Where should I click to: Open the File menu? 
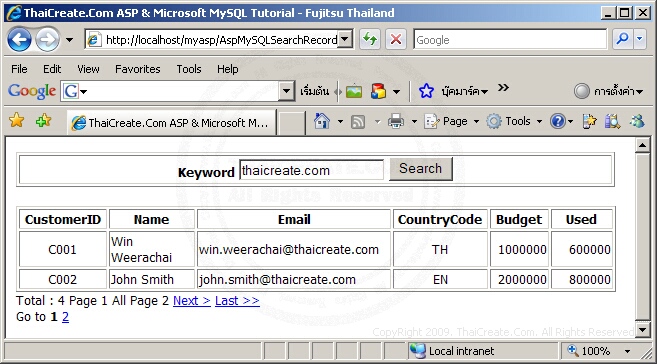pyautogui.click(x=19, y=69)
